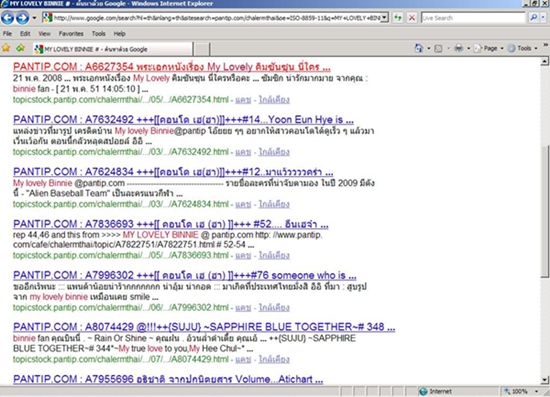Click the Add to Favorites icon
This screenshot has height=397, width=550.
20,48
